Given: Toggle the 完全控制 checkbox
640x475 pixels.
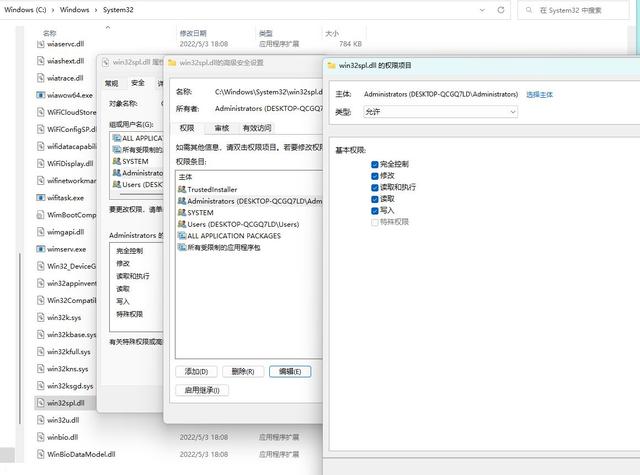Looking at the screenshot, I should (375, 163).
